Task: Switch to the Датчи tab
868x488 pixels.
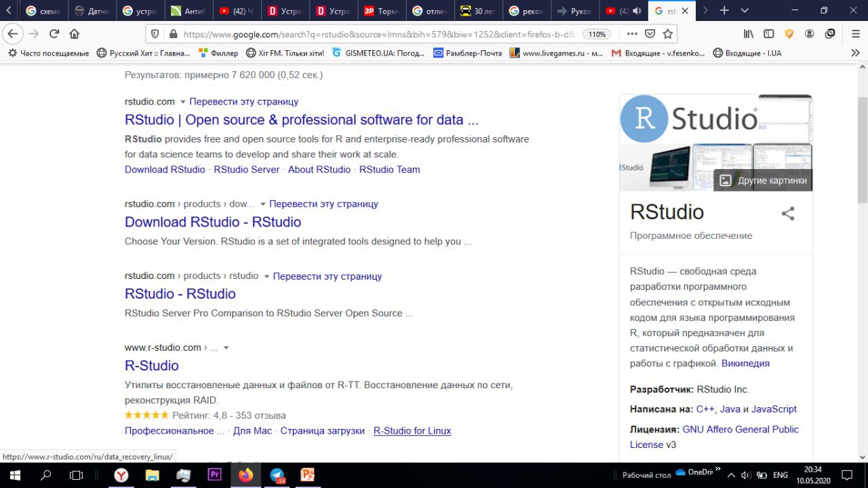Action: pos(92,11)
